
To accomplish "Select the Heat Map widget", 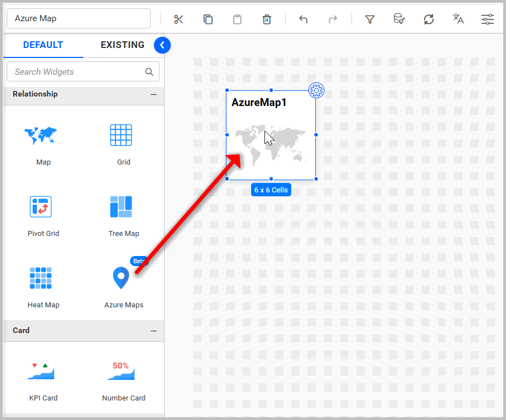I will pyautogui.click(x=43, y=278).
